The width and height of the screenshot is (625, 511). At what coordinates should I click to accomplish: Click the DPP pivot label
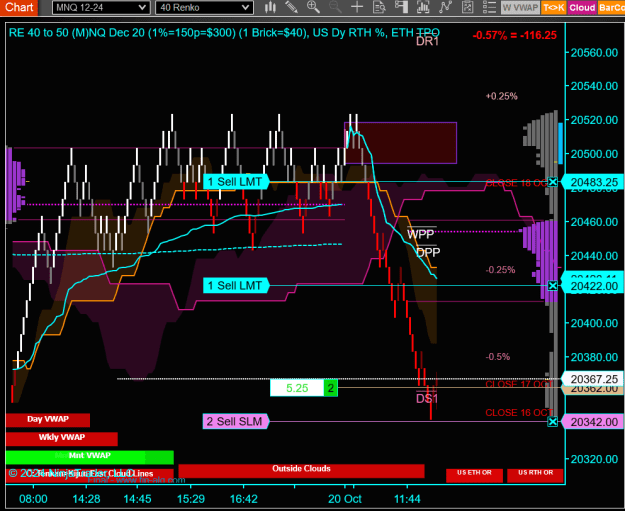click(428, 252)
